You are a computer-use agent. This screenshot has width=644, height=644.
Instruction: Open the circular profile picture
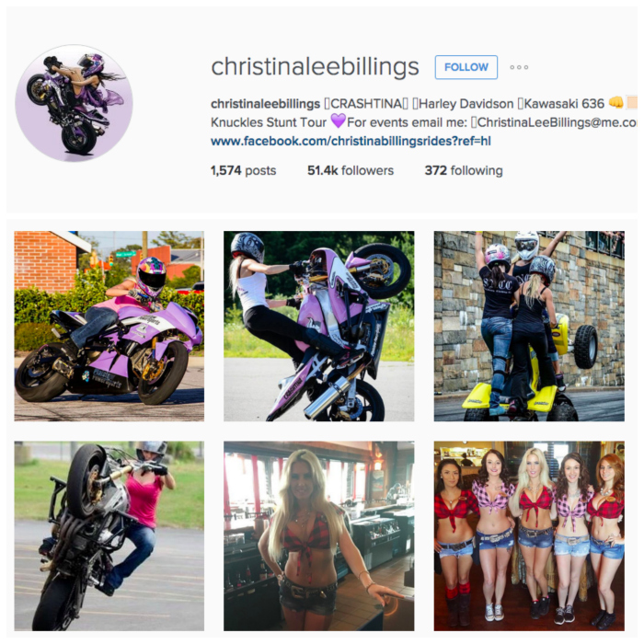point(74,103)
